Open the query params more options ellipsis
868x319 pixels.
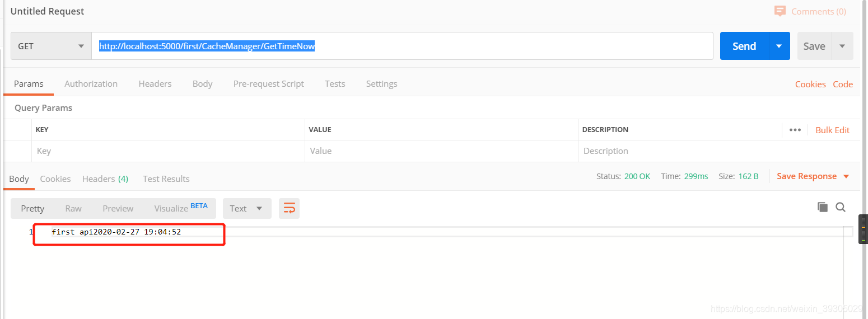pos(795,130)
